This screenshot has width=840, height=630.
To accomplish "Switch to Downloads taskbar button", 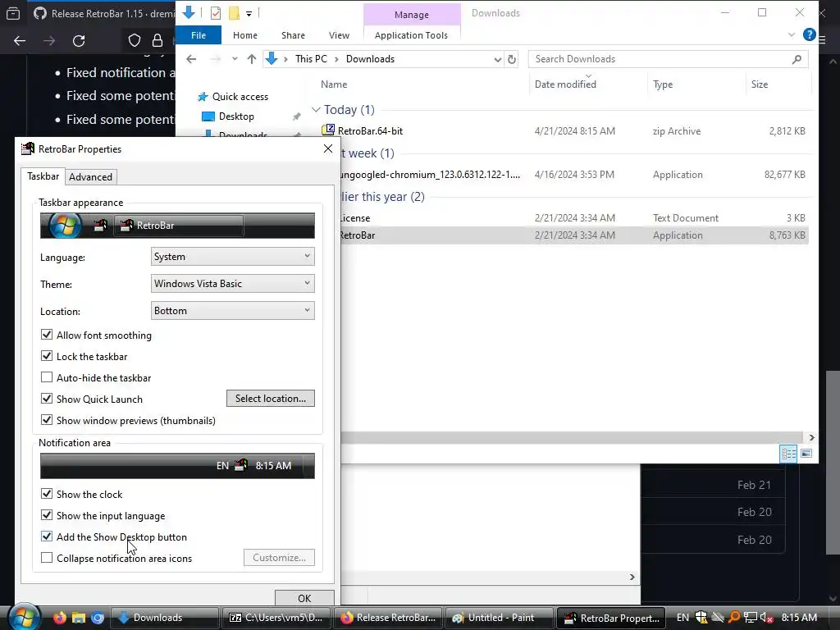I will [164, 618].
